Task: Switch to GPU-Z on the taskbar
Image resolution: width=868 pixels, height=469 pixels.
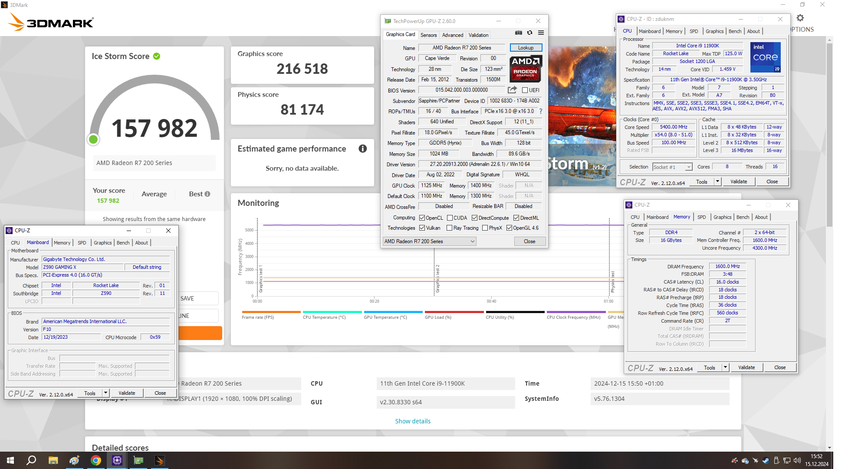Action: coord(138,460)
